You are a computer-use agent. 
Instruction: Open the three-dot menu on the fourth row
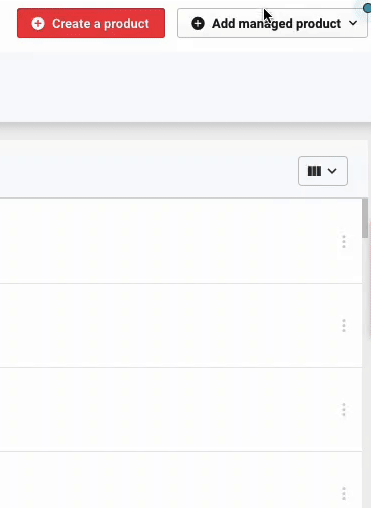pos(344,494)
